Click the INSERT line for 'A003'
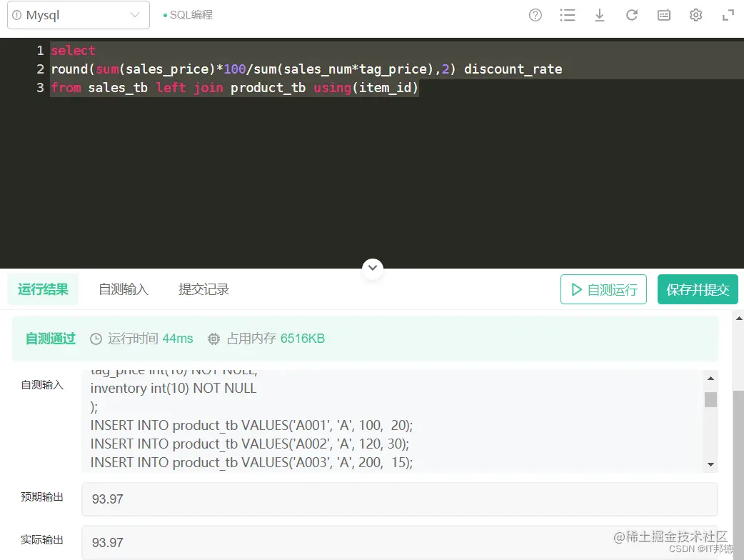 point(251,462)
